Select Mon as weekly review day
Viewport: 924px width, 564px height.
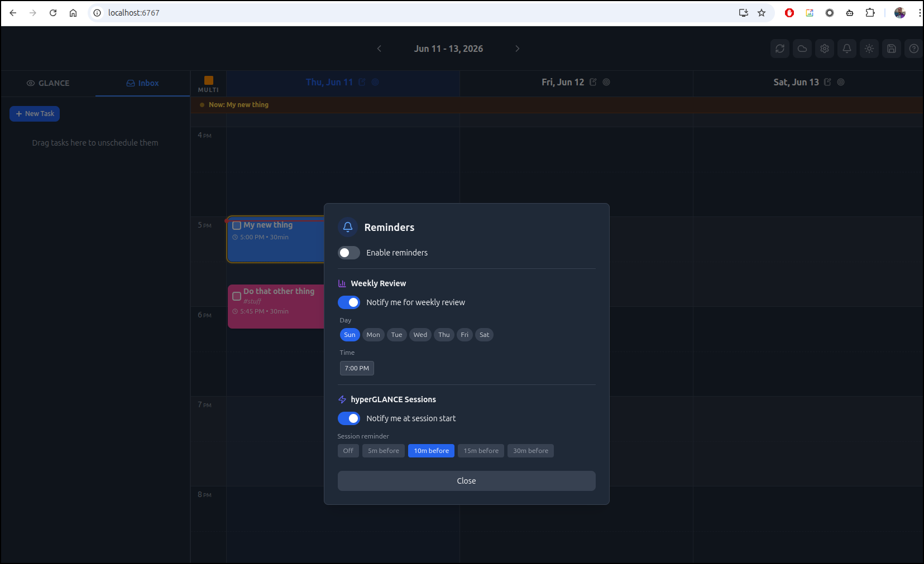pos(374,335)
